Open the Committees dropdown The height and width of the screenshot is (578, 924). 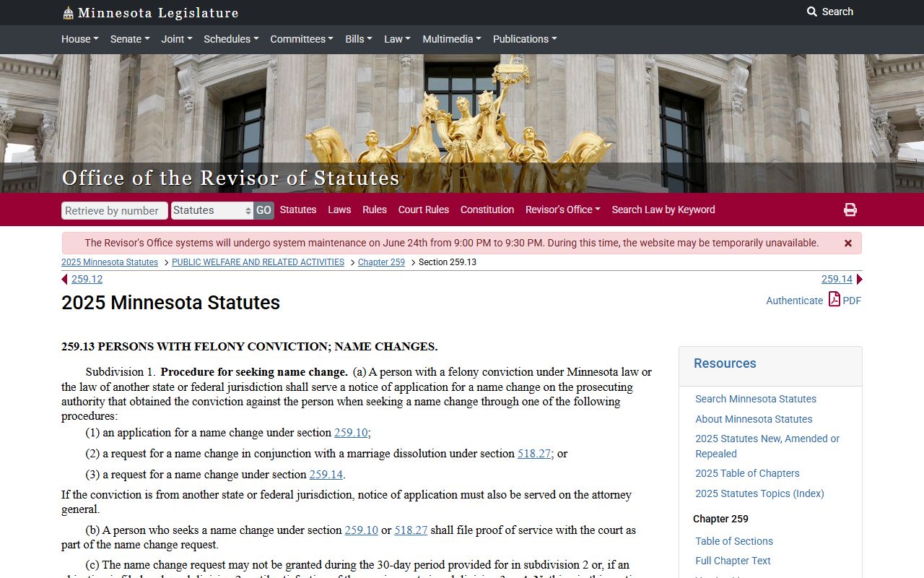(302, 39)
